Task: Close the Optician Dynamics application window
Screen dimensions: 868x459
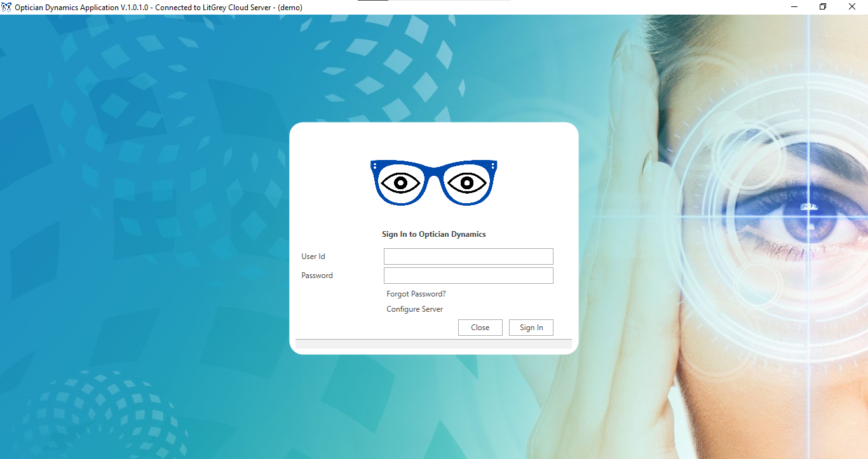Action: pos(853,7)
